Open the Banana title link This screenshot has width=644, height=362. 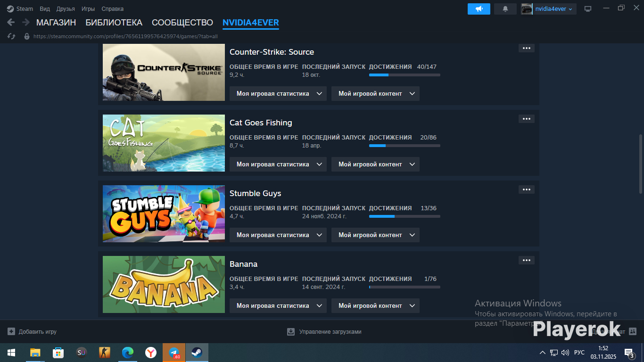[243, 264]
